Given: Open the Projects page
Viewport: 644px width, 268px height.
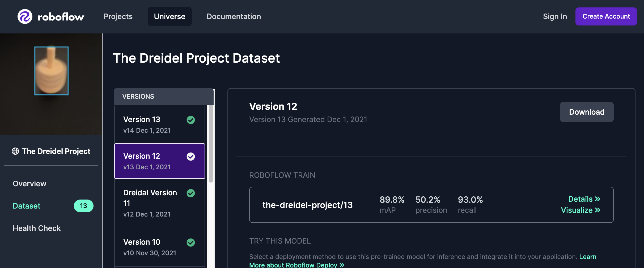Looking at the screenshot, I should click(118, 16).
